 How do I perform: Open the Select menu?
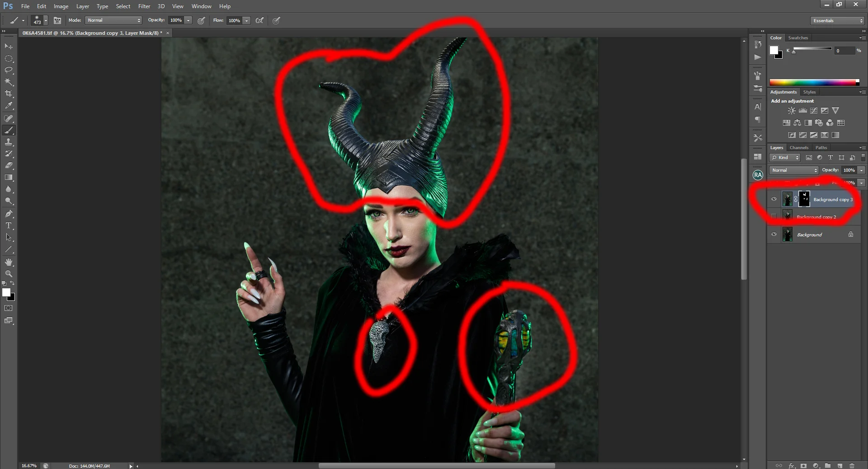coord(123,6)
